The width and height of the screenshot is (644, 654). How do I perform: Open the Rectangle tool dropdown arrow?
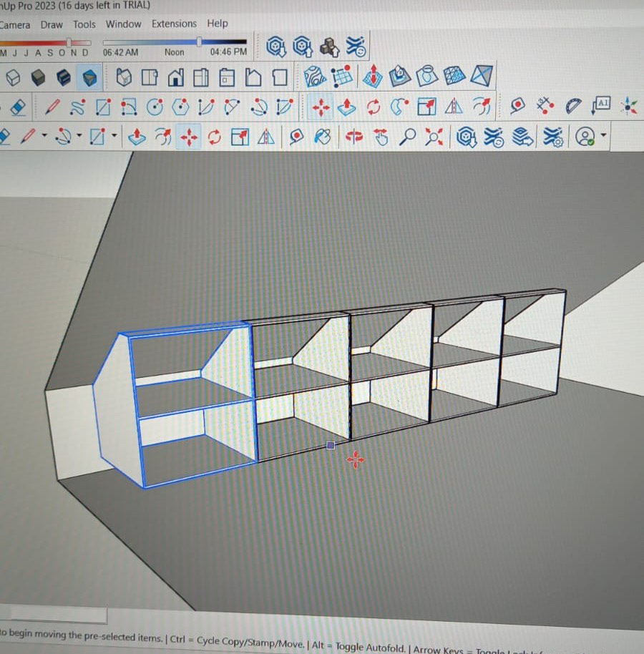coord(114,135)
